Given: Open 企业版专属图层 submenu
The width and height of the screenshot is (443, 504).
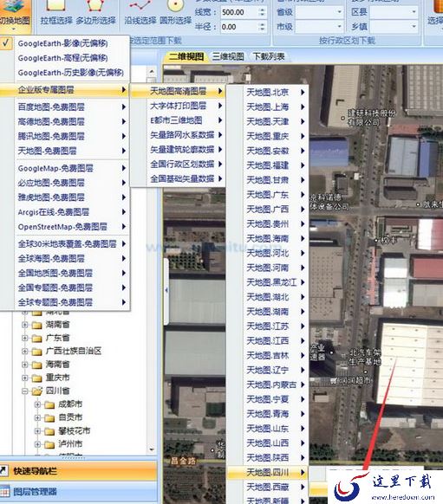Looking at the screenshot, I should pos(65,90).
